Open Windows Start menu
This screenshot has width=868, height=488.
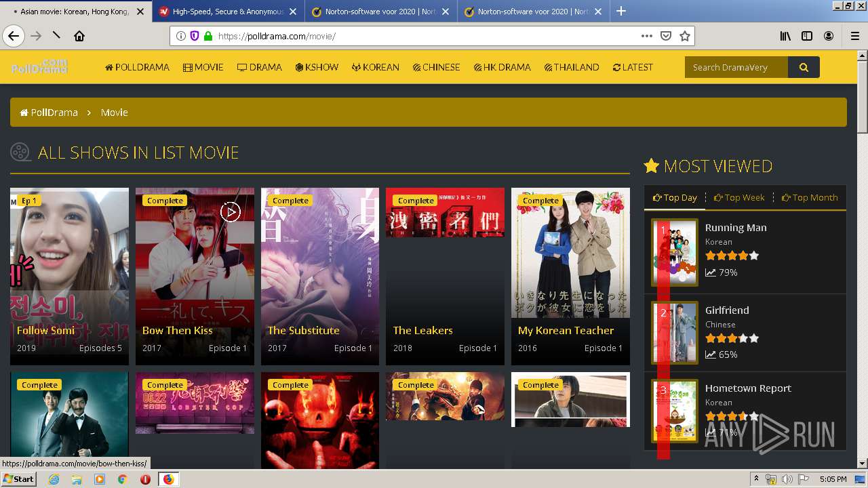pyautogui.click(x=18, y=479)
